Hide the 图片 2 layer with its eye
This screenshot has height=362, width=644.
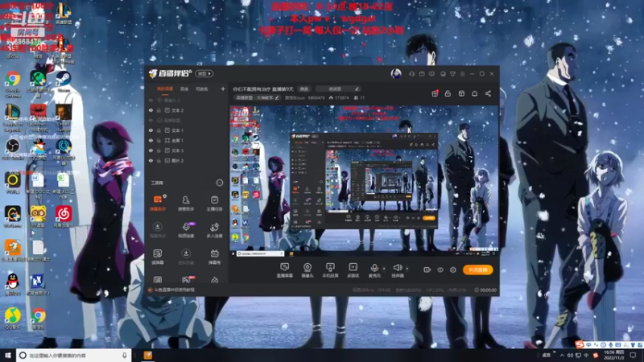click(x=151, y=161)
